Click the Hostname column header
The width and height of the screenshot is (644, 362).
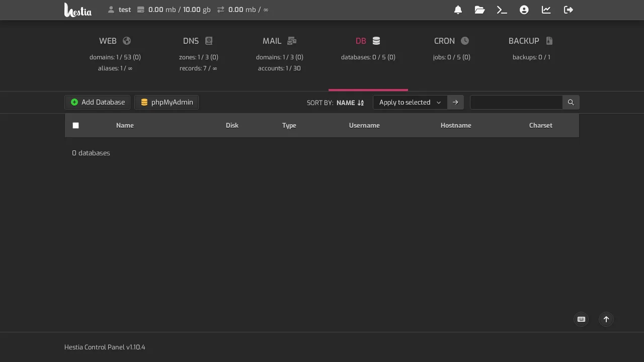coord(456,125)
